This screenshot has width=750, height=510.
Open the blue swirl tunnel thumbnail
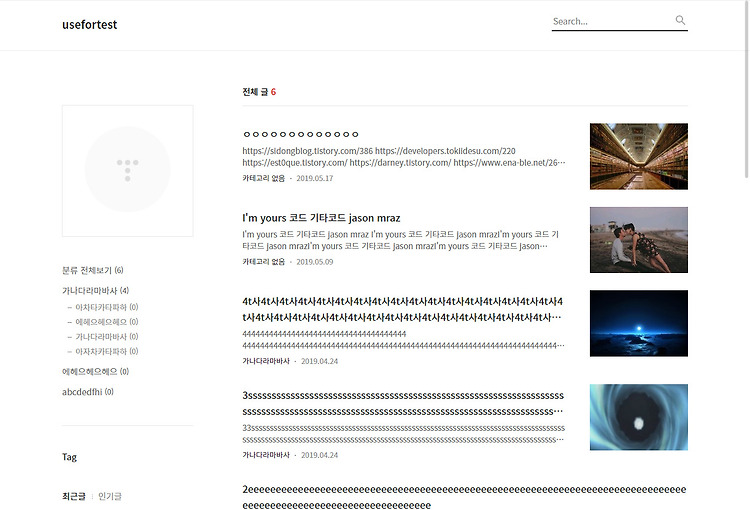click(x=639, y=417)
